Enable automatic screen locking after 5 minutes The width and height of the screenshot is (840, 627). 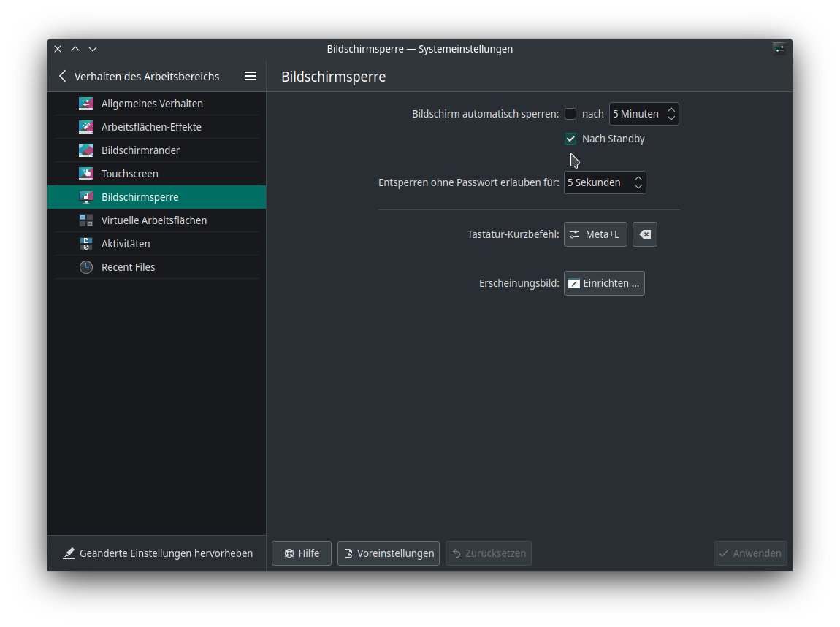coord(570,113)
